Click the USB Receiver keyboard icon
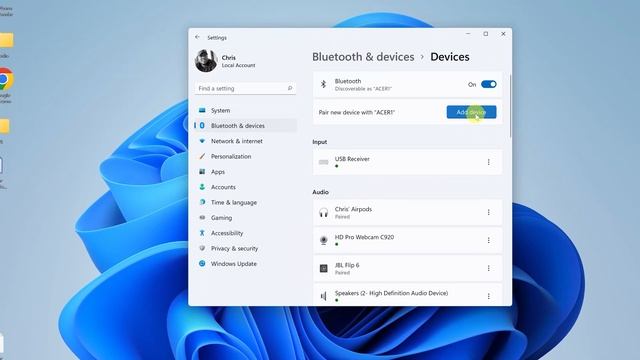640x360 pixels. click(x=323, y=162)
